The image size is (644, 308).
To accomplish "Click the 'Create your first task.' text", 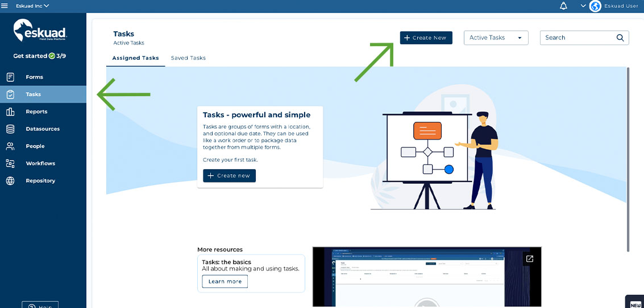I will coord(230,159).
